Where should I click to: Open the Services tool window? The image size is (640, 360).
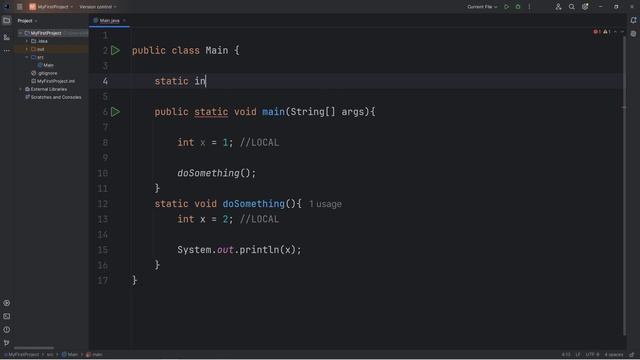[x=7, y=303]
